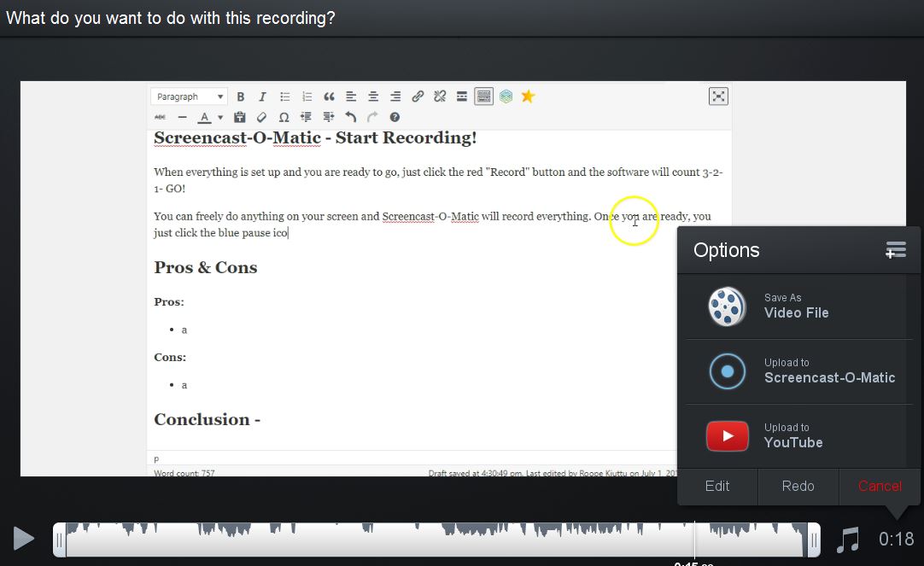
Task: Click the 0:18 duration readout
Action: [x=897, y=539]
